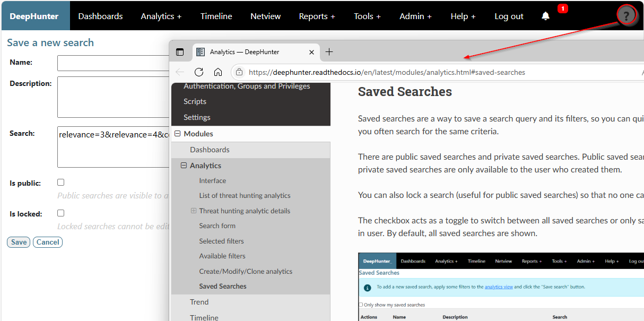Open Create/Modify/Clone analytics entry

pyautogui.click(x=246, y=271)
